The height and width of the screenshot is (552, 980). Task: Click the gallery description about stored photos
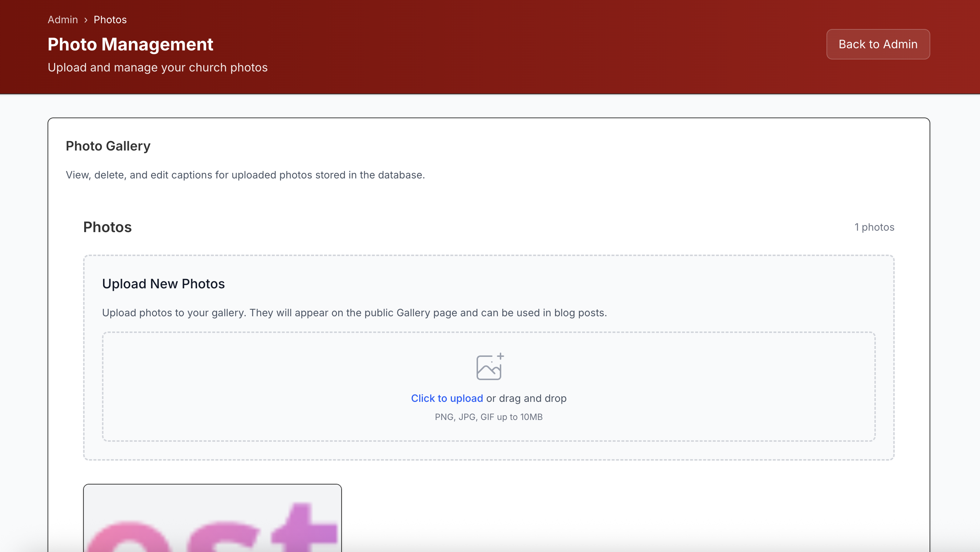click(x=245, y=175)
